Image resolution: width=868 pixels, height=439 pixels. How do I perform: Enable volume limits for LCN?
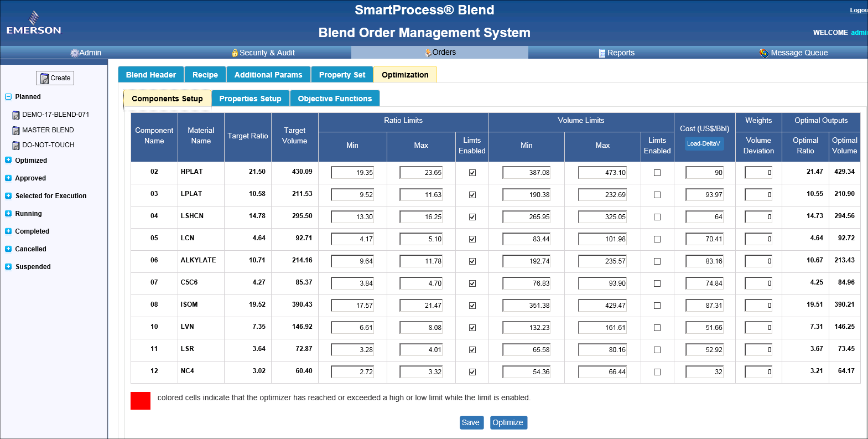pyautogui.click(x=657, y=239)
